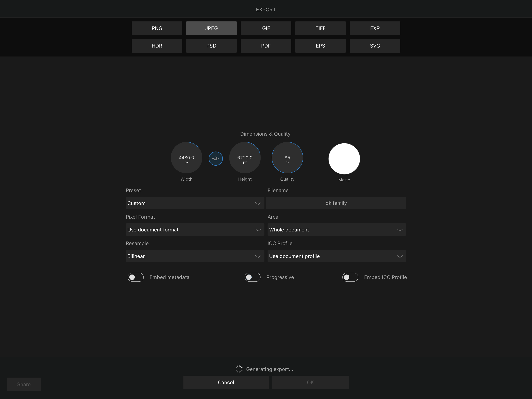Open the Area dropdown showing Whole document

(337, 230)
